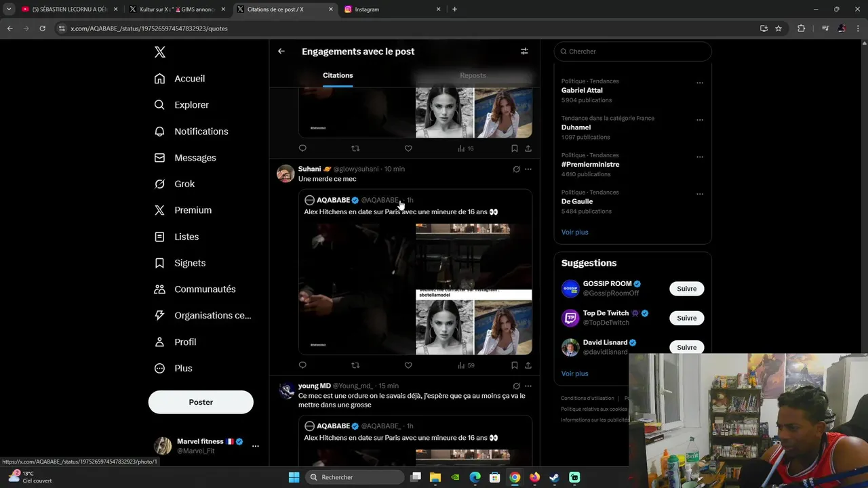The height and width of the screenshot is (488, 868).
Task: Reload the page
Action: point(42,28)
